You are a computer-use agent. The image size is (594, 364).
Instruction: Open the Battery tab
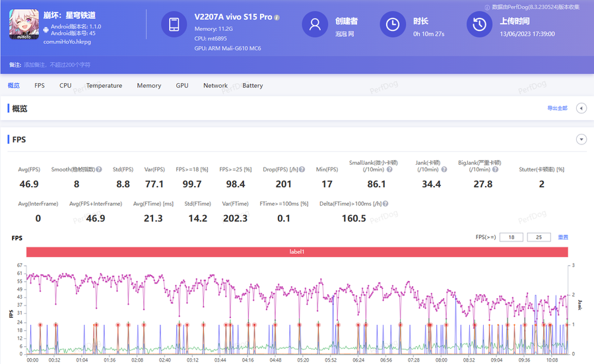tap(253, 86)
